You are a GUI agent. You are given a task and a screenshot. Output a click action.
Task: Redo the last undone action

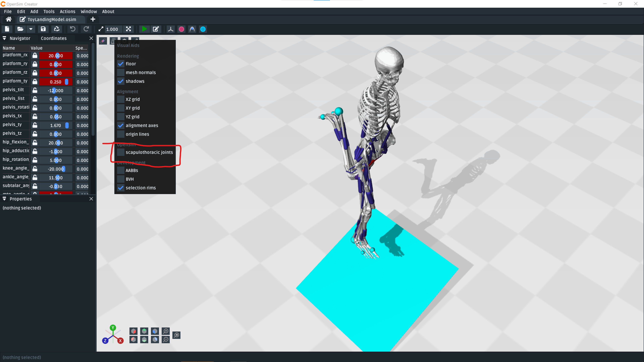(x=86, y=29)
